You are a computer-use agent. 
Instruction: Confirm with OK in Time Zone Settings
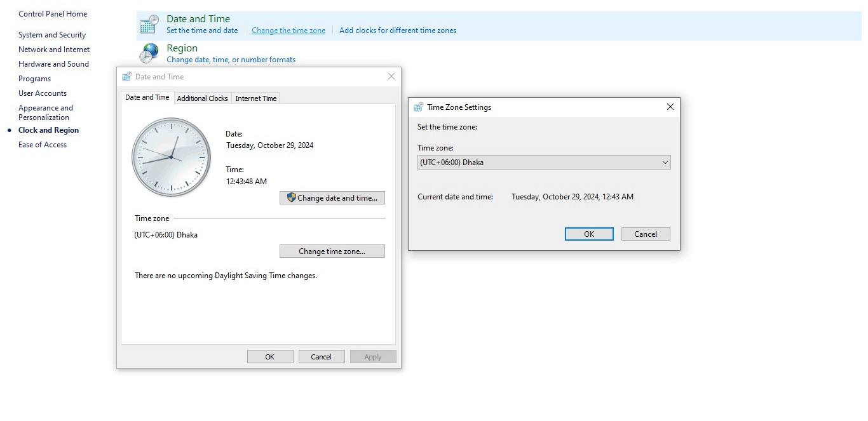click(x=589, y=234)
